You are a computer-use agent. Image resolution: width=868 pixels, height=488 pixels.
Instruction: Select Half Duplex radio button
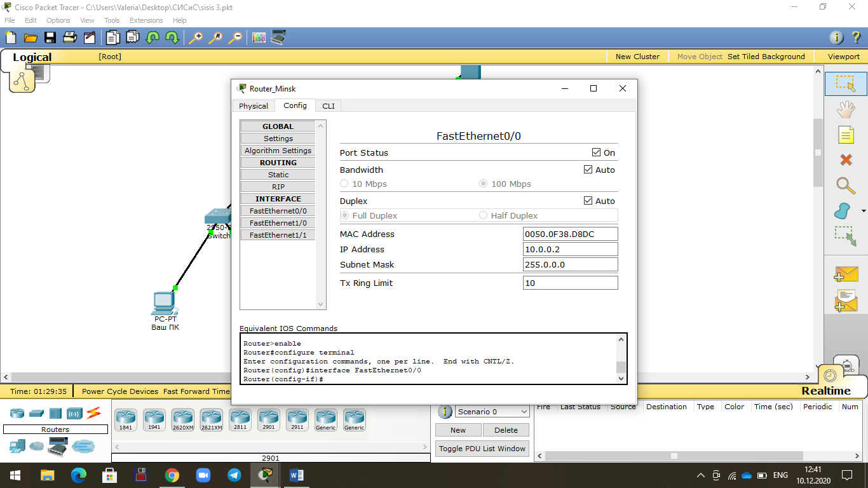[483, 215]
